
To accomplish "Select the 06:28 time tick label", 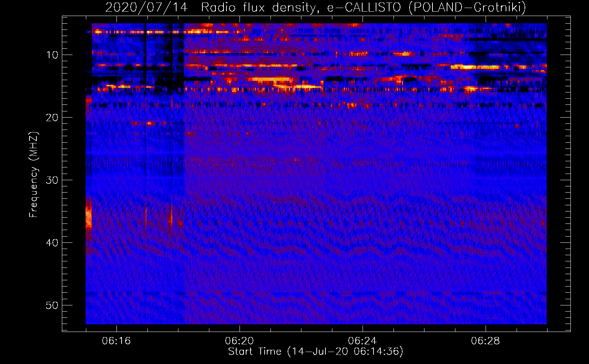I will [x=485, y=341].
